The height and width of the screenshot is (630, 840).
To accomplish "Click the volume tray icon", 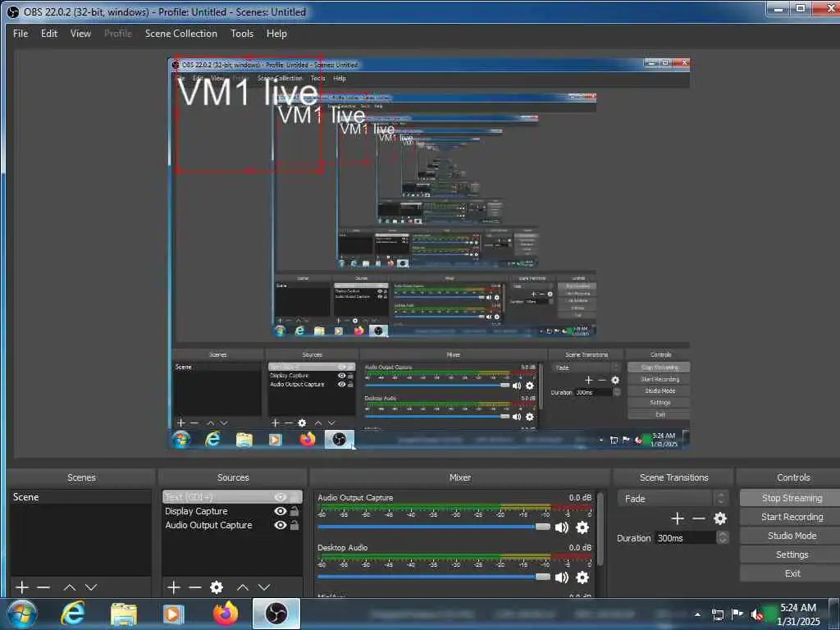I will tap(756, 614).
